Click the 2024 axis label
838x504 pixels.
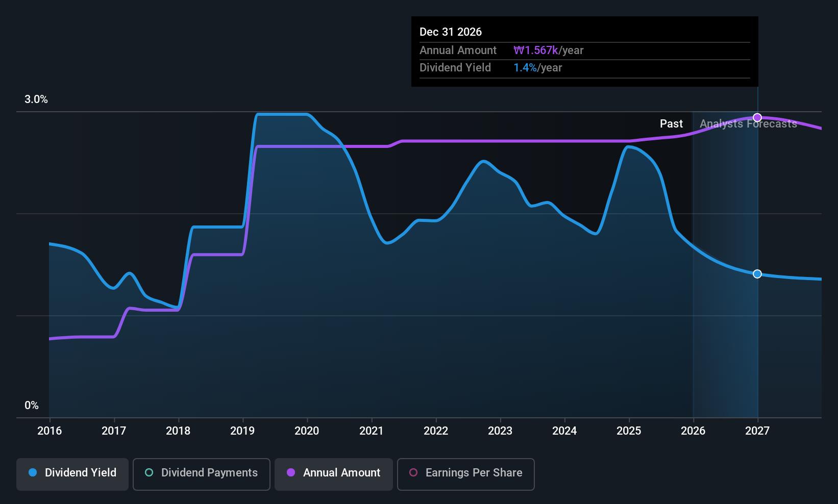564,431
